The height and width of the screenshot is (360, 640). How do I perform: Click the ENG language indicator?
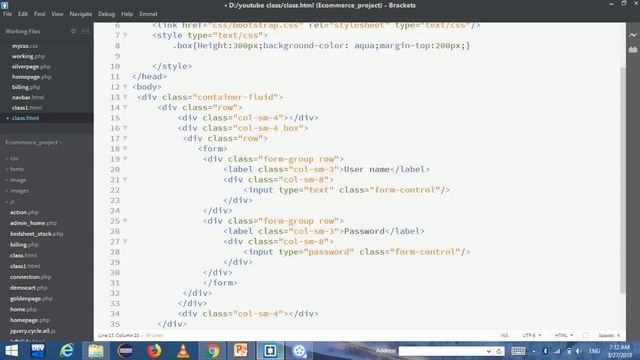pyautogui.click(x=594, y=351)
